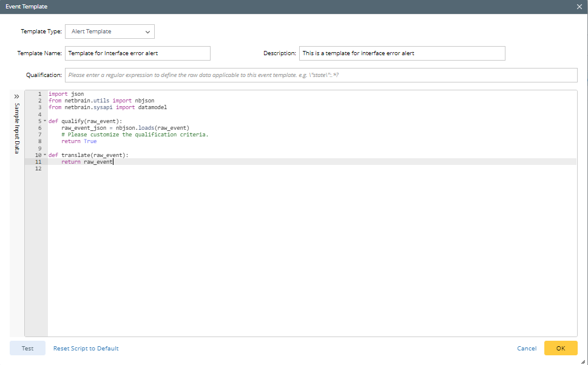Select line number 12 in gutter
The height and width of the screenshot is (365, 588).
[x=38, y=169]
